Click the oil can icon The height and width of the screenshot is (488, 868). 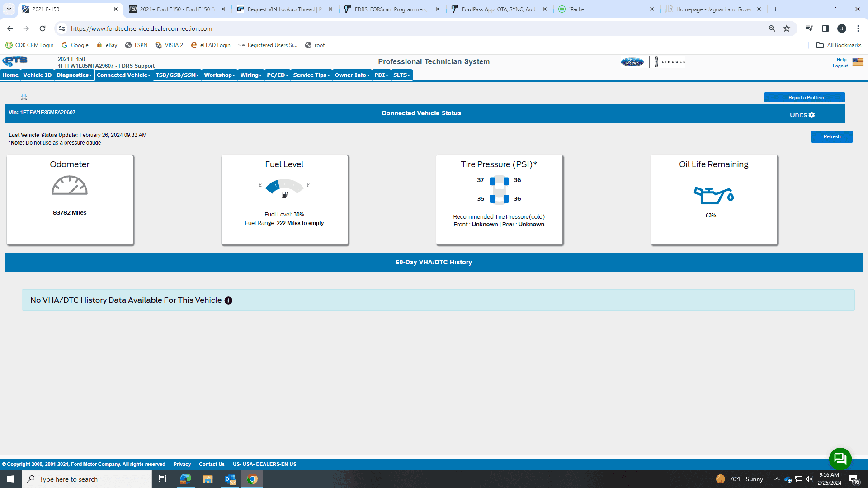click(x=713, y=195)
